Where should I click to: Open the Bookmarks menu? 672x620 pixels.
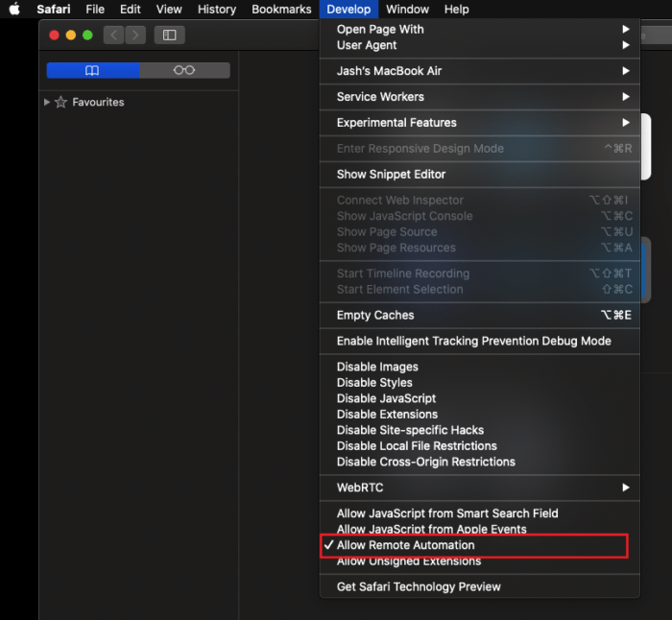[281, 9]
